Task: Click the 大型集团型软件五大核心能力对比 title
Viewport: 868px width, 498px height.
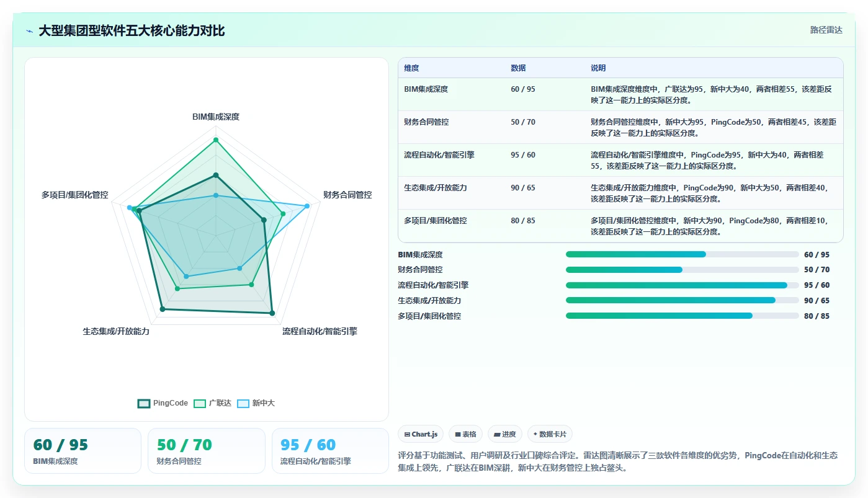Action: 132,30
